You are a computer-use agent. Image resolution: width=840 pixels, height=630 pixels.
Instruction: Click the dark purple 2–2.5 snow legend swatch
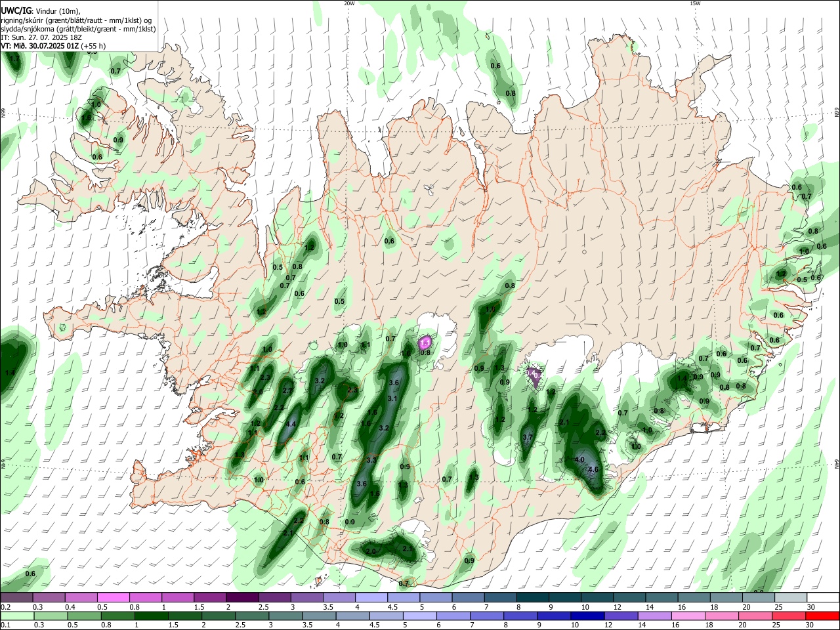(242, 597)
